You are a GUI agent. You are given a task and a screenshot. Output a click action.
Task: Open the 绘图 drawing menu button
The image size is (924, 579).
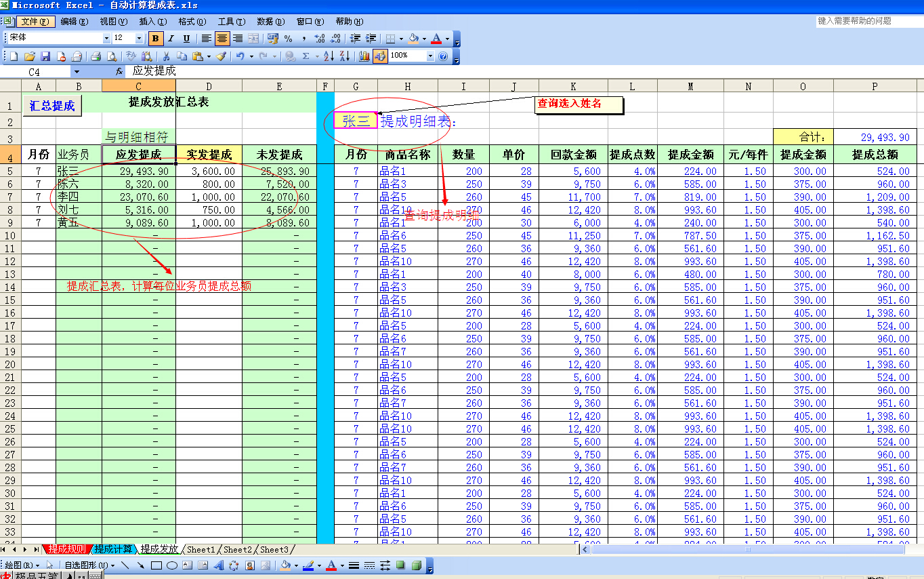[x=22, y=565]
